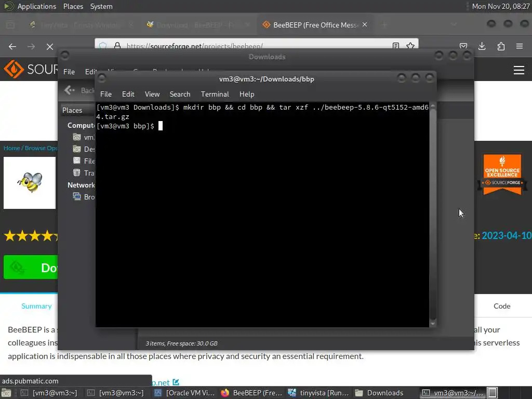Open the Summary tab on SourceForge page
Screen dimensions: 532x399
click(x=36, y=306)
